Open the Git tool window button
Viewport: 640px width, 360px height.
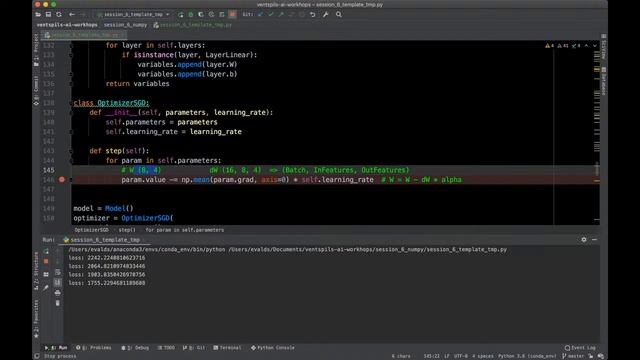point(194,348)
